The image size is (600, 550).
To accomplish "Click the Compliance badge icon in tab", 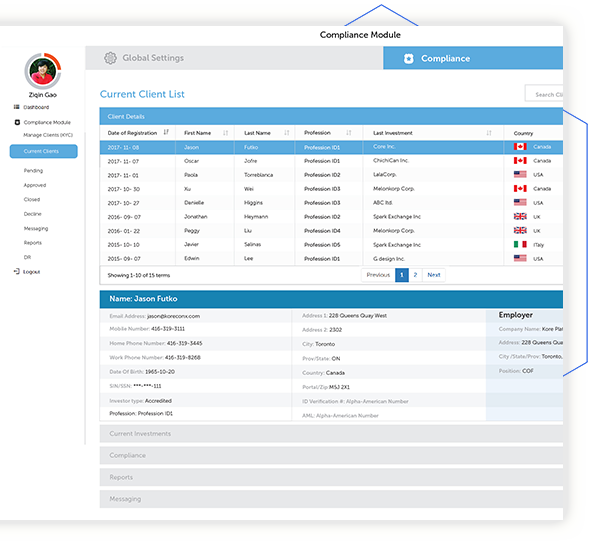I will (409, 59).
